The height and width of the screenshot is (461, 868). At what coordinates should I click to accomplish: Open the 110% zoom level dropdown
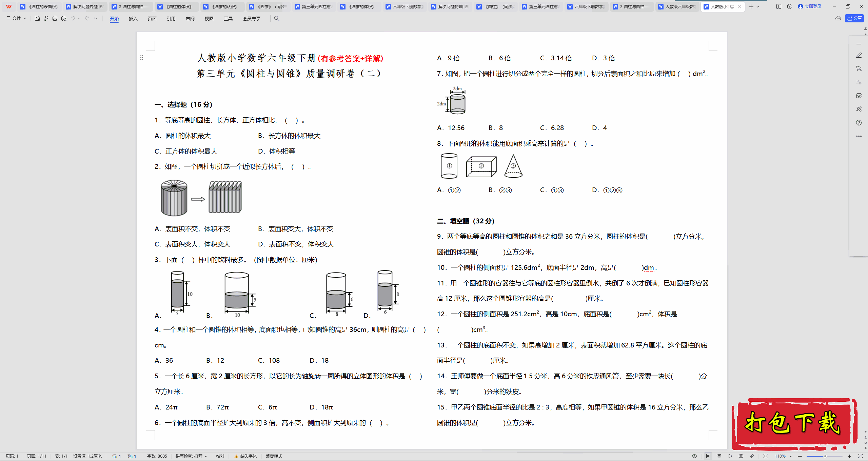[783, 456]
